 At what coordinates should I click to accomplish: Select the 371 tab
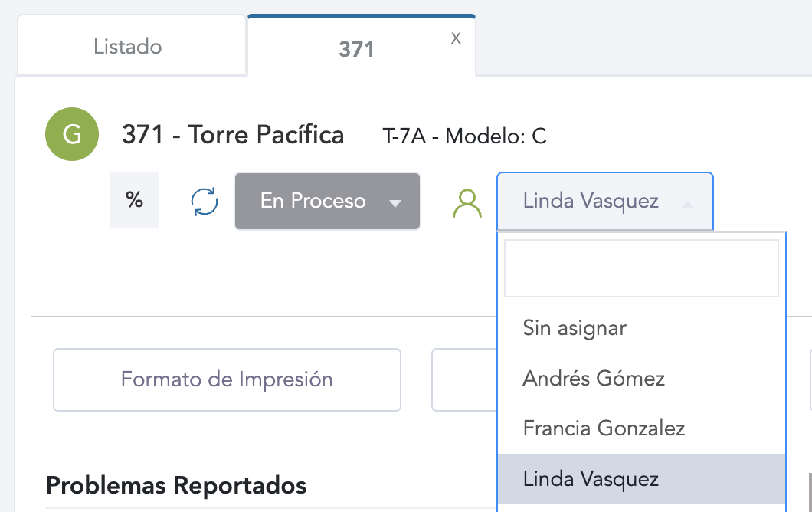pos(356,50)
